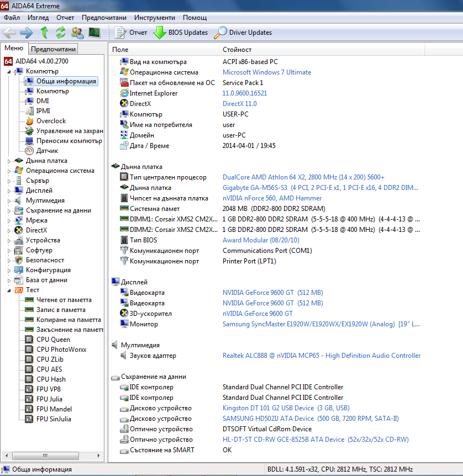The height and width of the screenshot is (476, 463).
Task: Select the CPU ZLib benchmark
Action: [50, 359]
